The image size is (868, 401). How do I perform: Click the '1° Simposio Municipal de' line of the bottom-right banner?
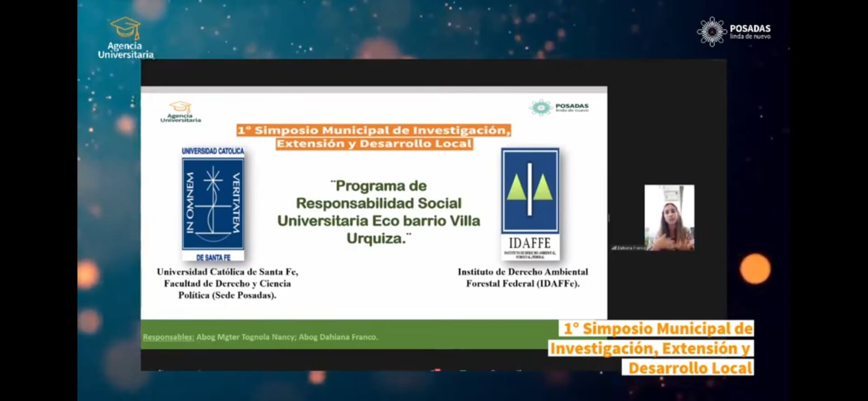[x=657, y=328]
